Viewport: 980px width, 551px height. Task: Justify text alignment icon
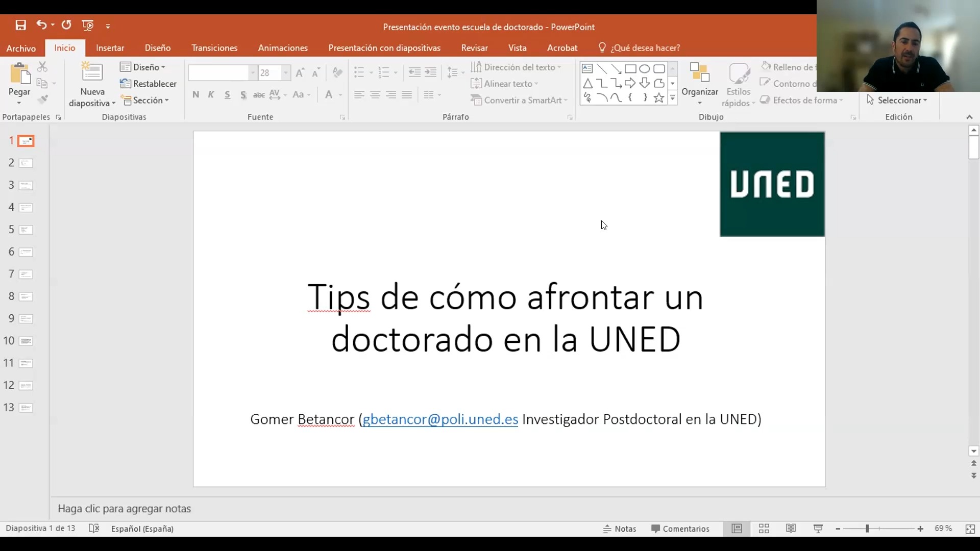click(407, 95)
